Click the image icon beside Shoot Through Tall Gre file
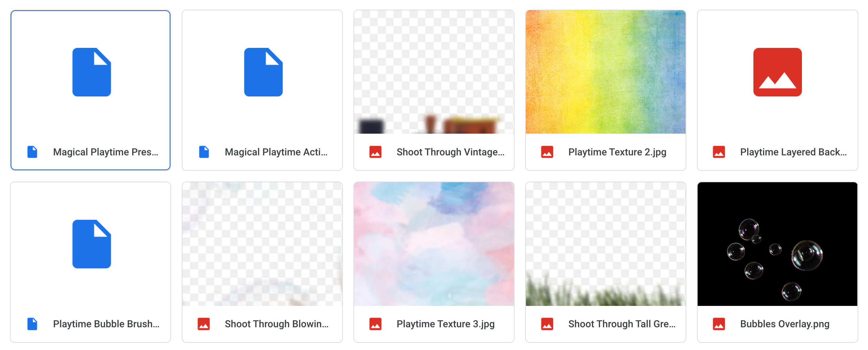This screenshot has height=350, width=868. point(547,324)
